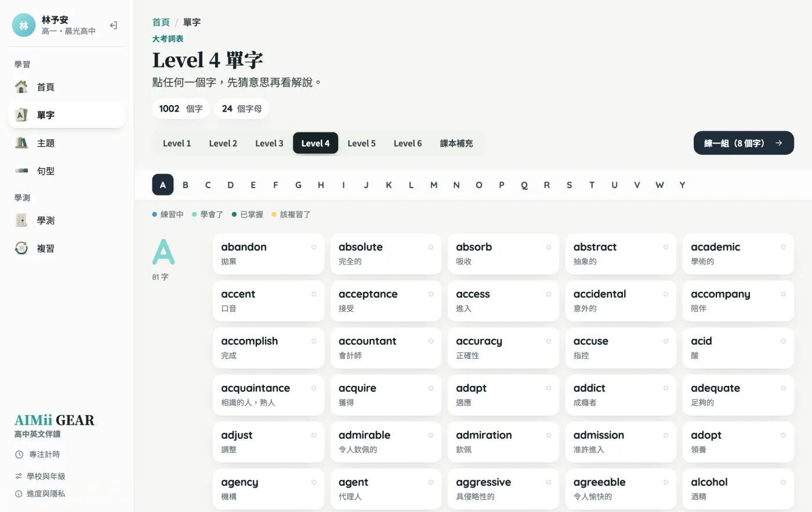Open the word card acid

coord(738,348)
